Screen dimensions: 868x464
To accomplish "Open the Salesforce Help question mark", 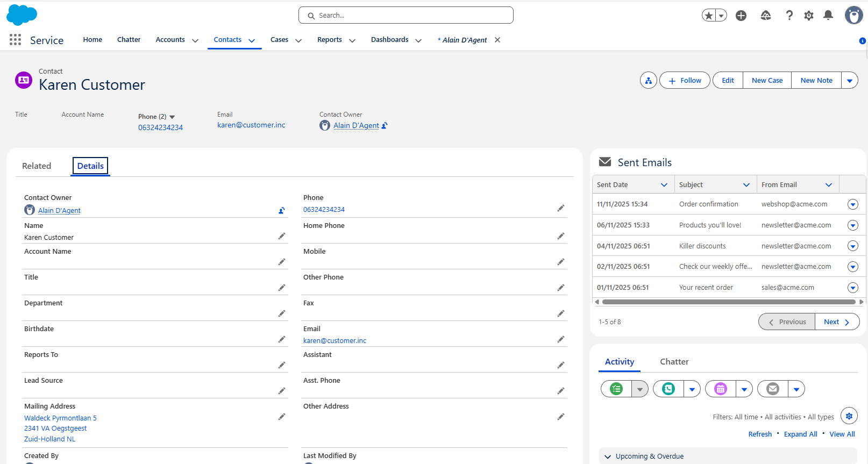I will [x=789, y=16].
